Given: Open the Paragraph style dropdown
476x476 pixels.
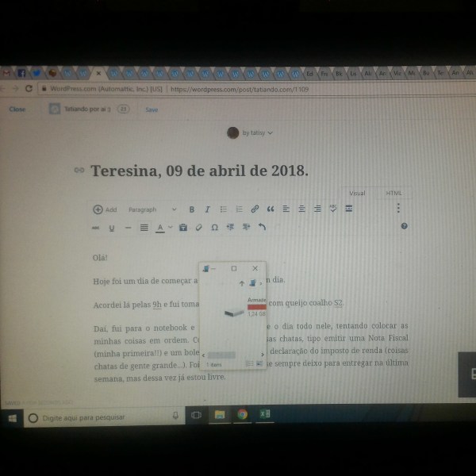Looking at the screenshot, I should click(x=152, y=209).
